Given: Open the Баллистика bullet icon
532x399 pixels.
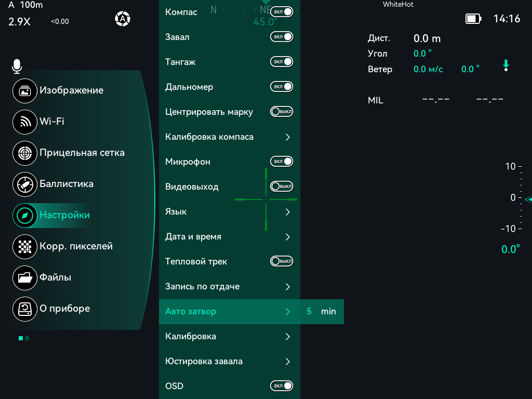Looking at the screenshot, I should (x=25, y=184).
